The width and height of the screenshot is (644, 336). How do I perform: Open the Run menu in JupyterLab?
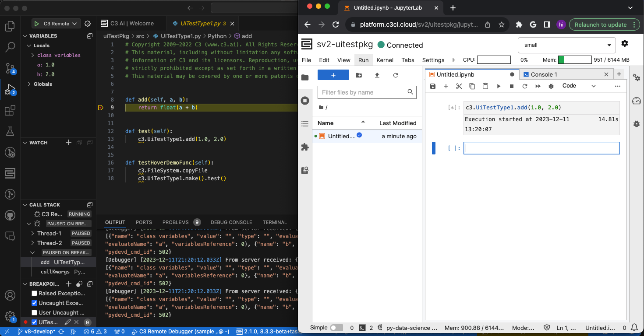click(x=363, y=60)
